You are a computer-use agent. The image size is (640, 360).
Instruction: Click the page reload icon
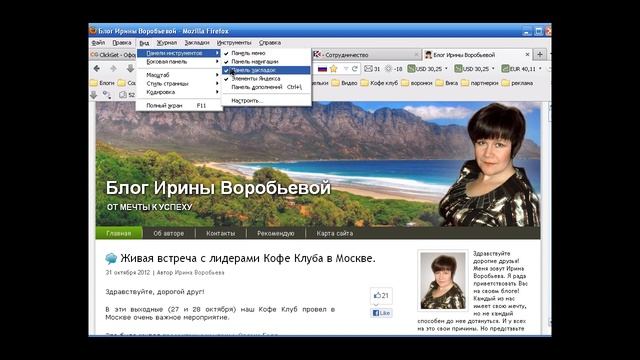click(x=355, y=69)
